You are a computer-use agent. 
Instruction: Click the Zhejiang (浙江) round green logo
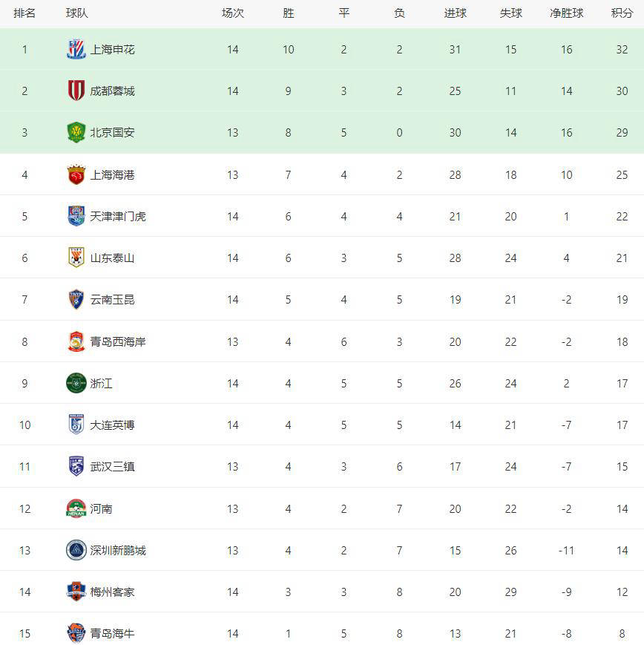pyautogui.click(x=76, y=383)
